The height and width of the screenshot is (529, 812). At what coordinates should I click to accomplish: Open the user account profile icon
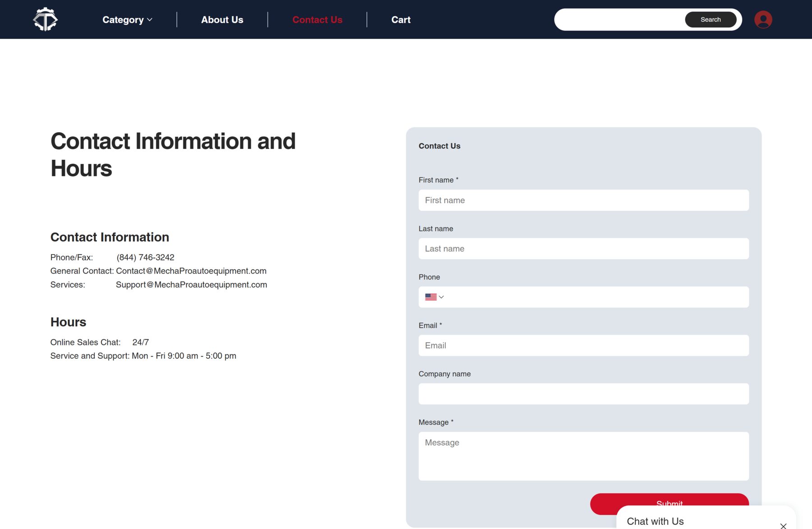763,19
